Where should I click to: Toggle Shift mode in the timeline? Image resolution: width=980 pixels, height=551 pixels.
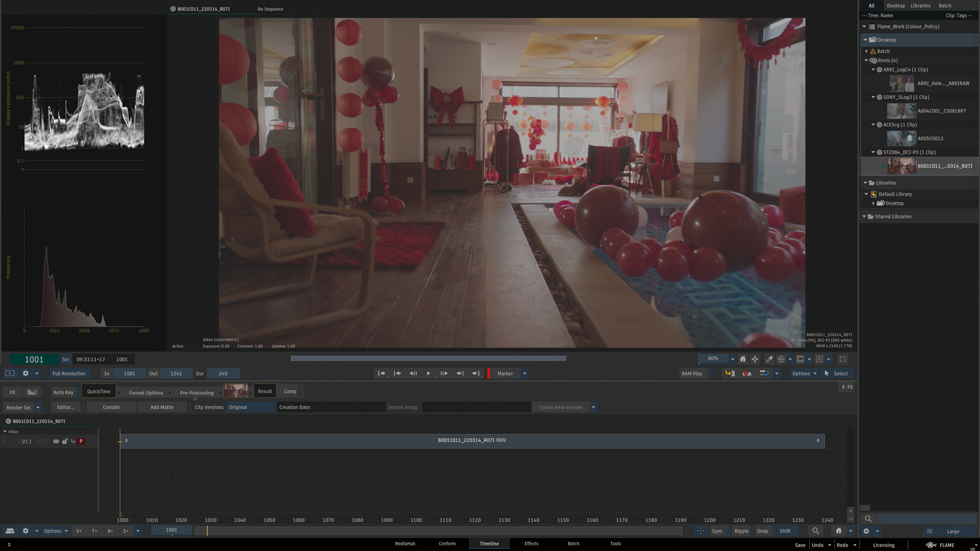785,531
